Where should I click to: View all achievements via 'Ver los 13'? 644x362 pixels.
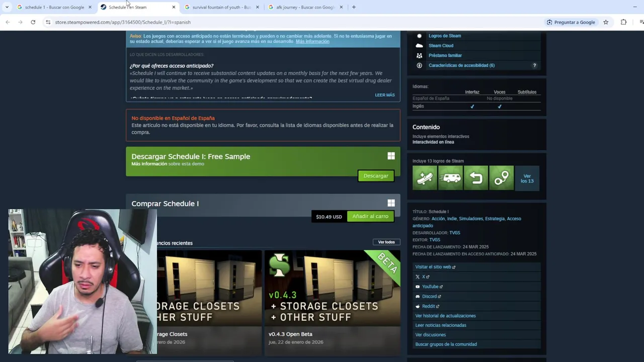pos(527,178)
